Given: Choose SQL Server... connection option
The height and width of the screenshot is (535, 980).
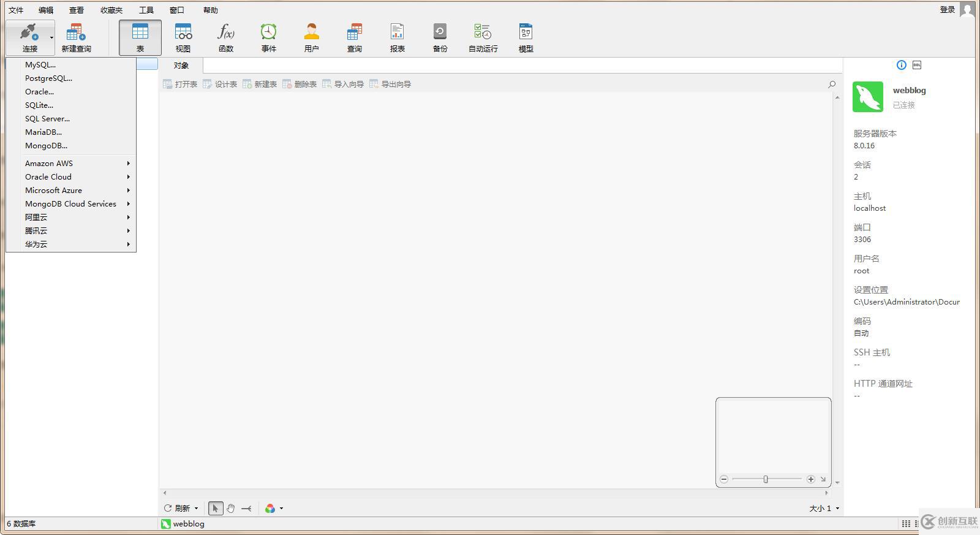Looking at the screenshot, I should (x=71, y=118).
